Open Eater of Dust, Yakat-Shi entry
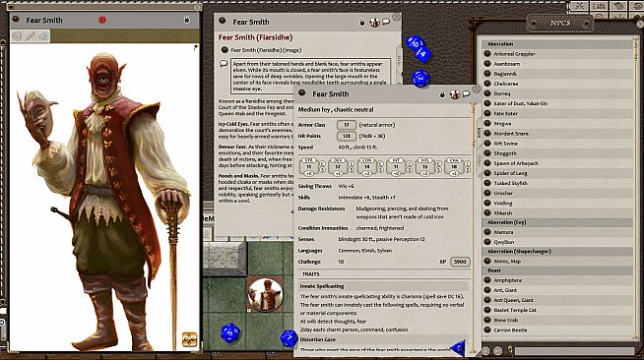The width and height of the screenshot is (644, 360). tap(520, 103)
